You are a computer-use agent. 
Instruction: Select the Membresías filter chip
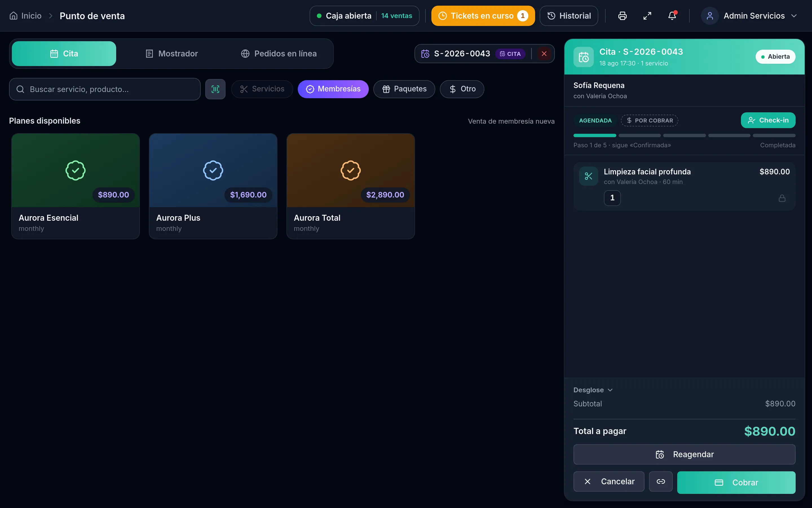pyautogui.click(x=333, y=89)
